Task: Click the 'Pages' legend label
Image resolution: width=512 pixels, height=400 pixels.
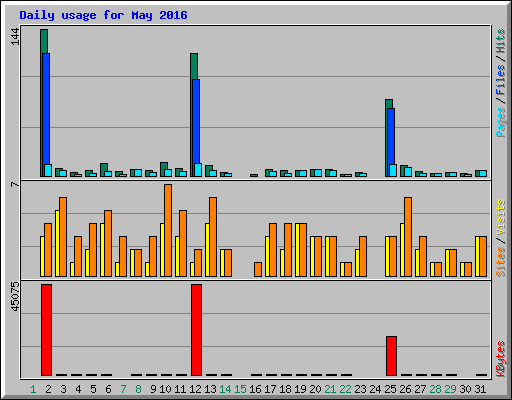Action: pos(500,122)
